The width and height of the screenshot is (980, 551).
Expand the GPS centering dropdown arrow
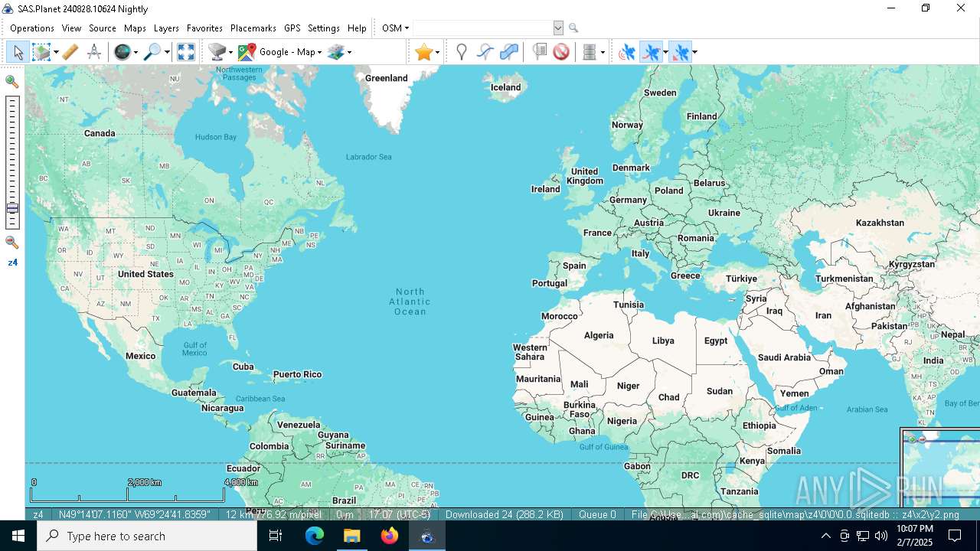click(x=694, y=52)
